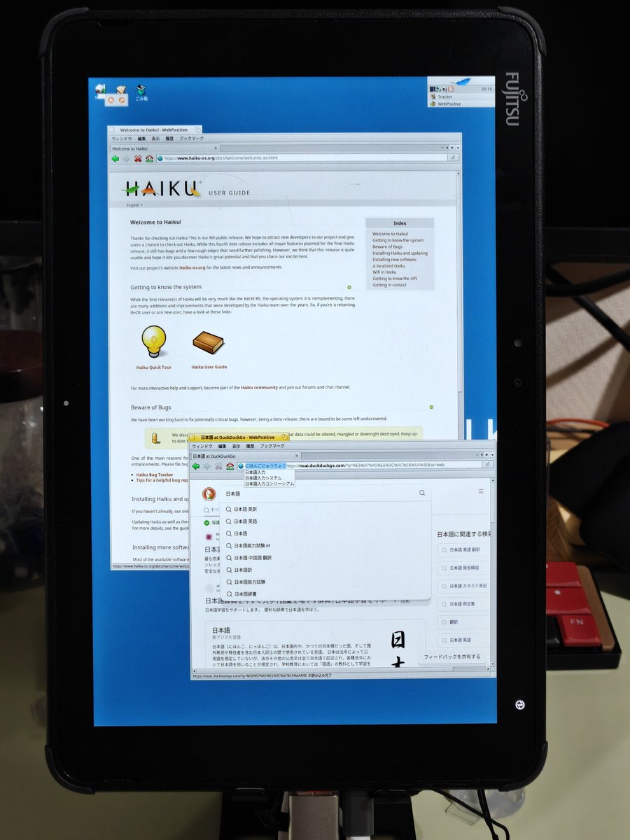Click go button right of haiku-os.org URL field
Viewport: 630px width, 840px height.
click(x=454, y=158)
